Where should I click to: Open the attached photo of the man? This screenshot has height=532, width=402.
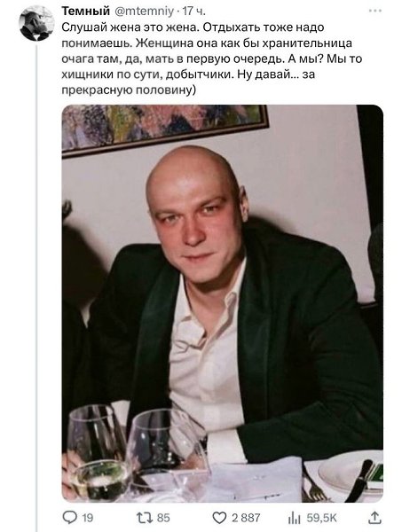[x=223, y=303]
